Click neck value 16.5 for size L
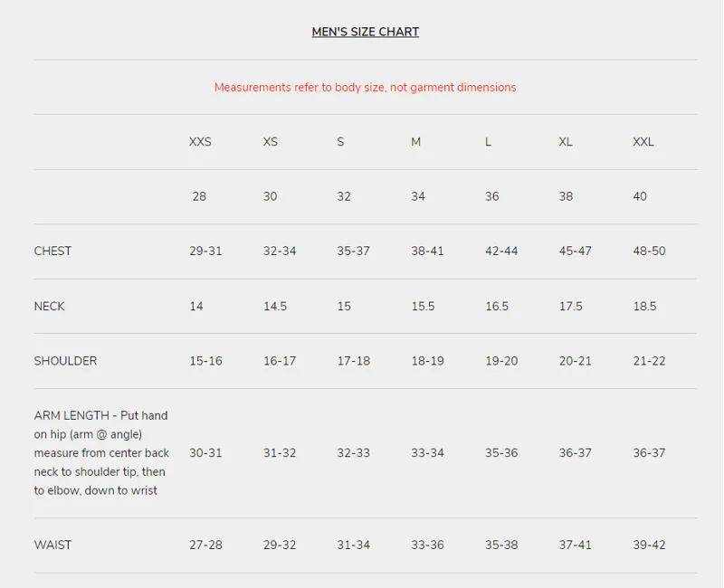724x588 pixels. tap(497, 306)
